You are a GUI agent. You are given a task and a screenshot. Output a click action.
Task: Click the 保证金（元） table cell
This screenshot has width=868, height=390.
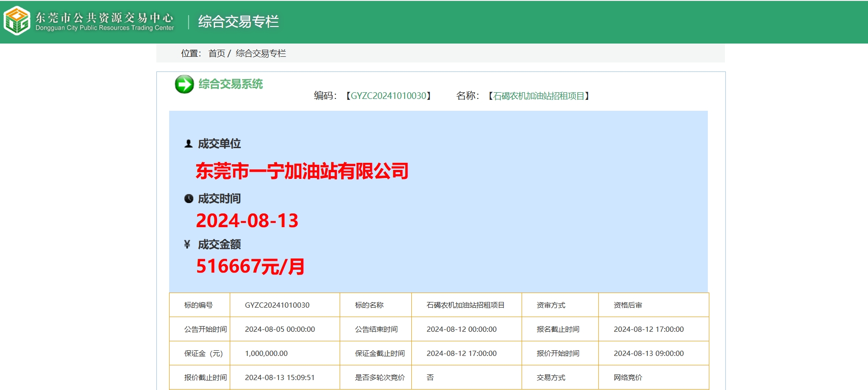[199, 354]
